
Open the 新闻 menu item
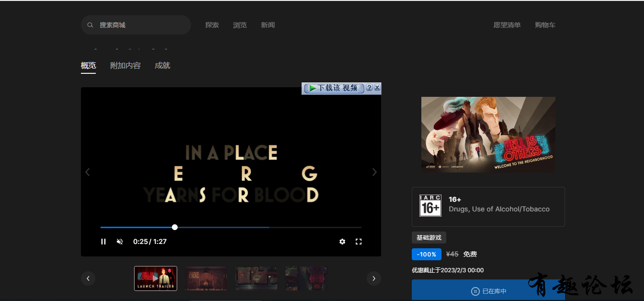268,25
